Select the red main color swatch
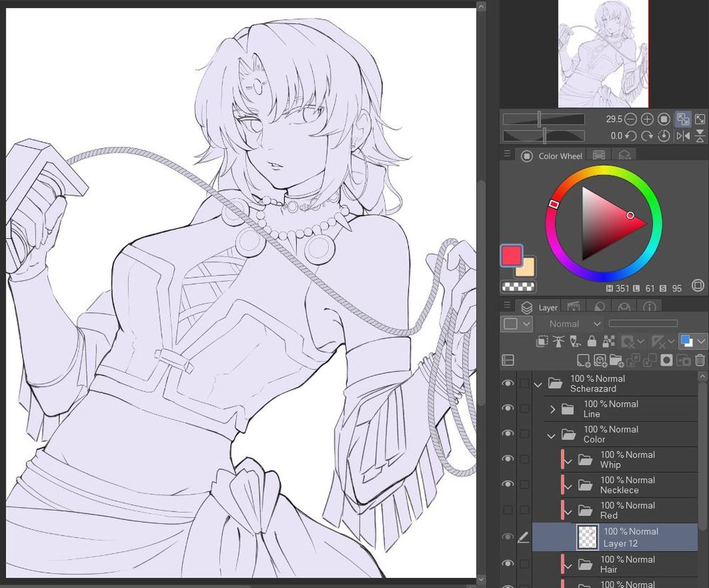Viewport: 709px width, 588px height. point(511,255)
